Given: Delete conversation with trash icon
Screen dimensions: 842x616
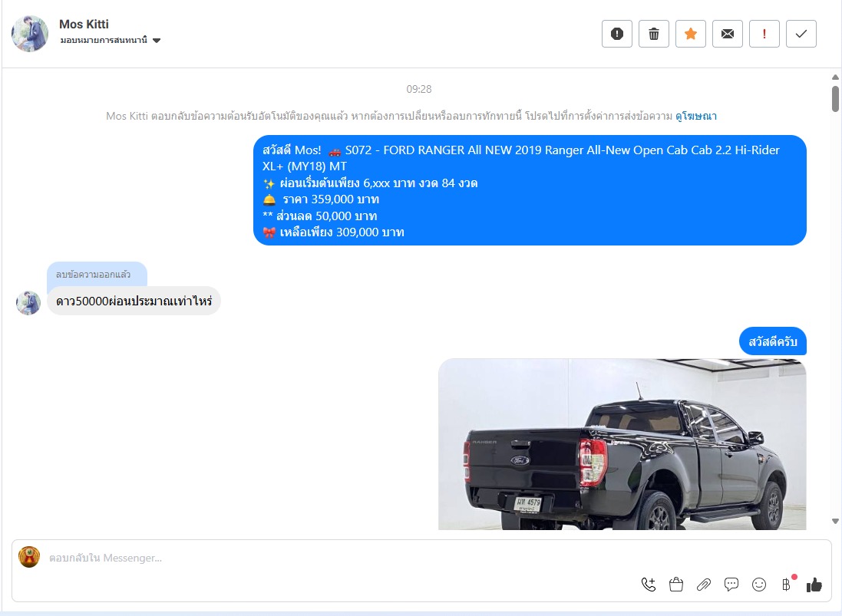Looking at the screenshot, I should [653, 34].
